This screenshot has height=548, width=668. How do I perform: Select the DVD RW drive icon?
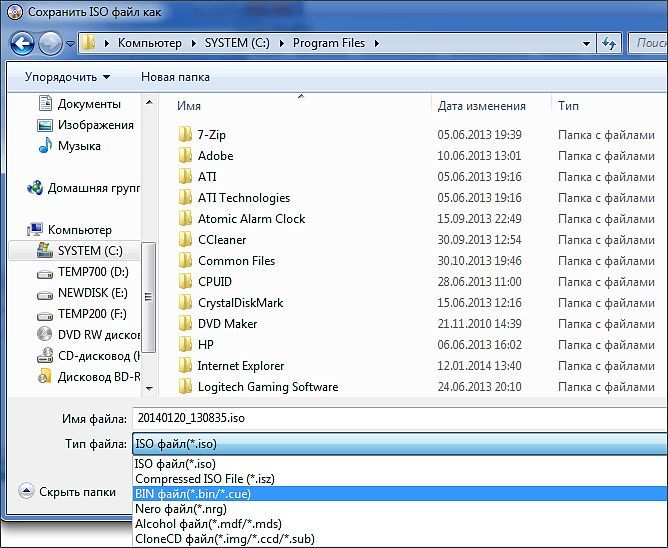(45, 335)
